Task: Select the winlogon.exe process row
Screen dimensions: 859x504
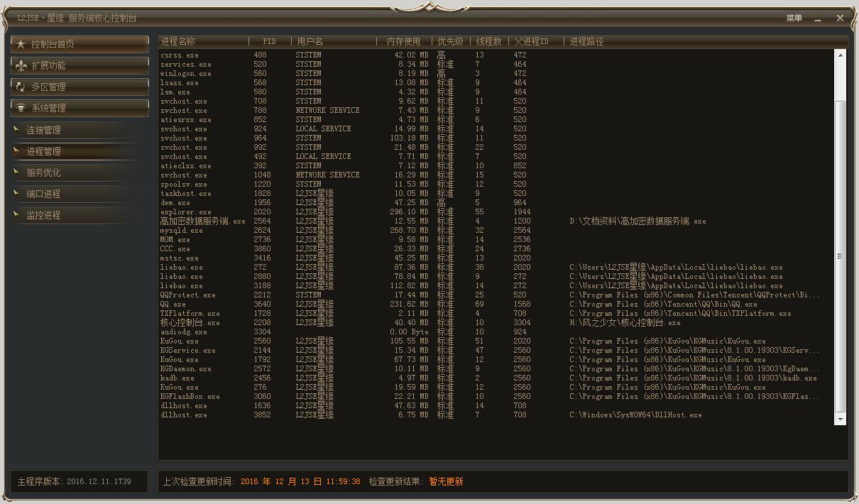Action: tap(495, 73)
